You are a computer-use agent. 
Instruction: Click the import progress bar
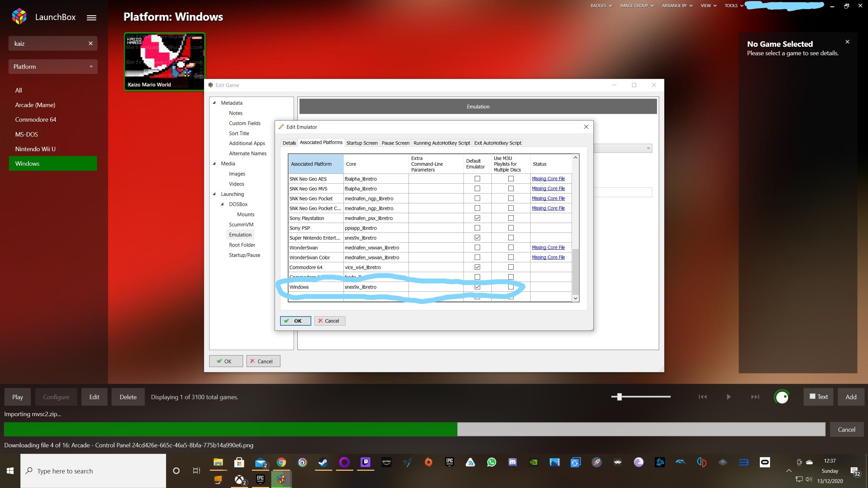pos(414,429)
